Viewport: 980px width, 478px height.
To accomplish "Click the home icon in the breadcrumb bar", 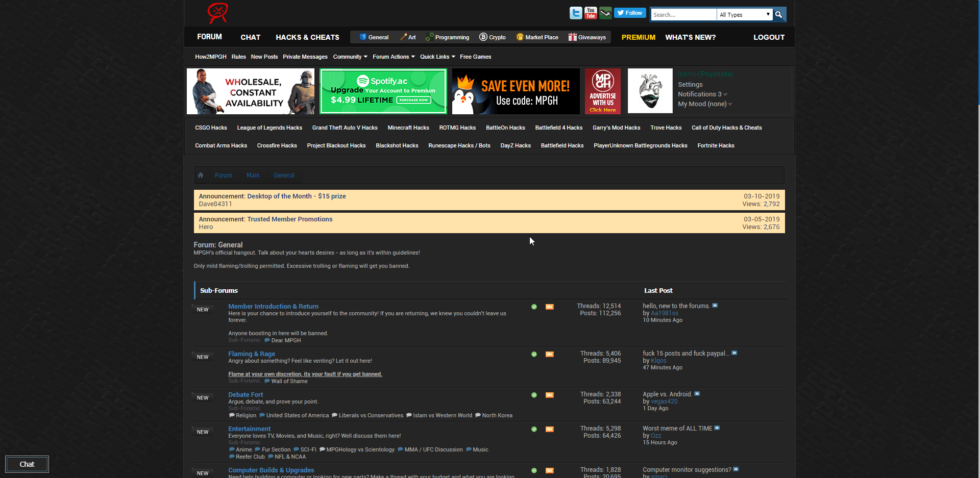I will pos(201,175).
